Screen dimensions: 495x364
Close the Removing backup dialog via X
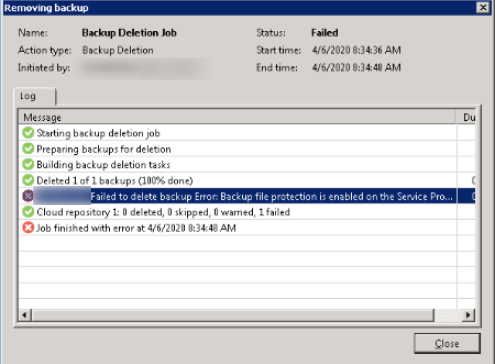point(483,7)
